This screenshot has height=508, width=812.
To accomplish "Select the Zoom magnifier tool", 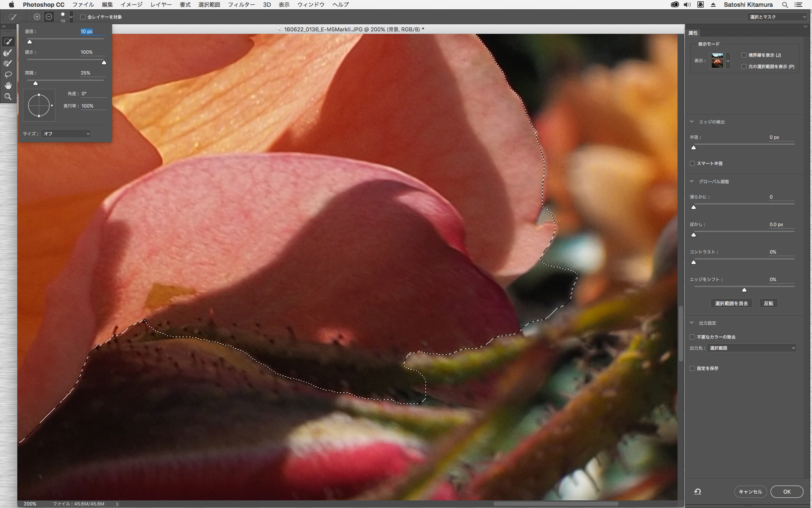I will [x=8, y=97].
